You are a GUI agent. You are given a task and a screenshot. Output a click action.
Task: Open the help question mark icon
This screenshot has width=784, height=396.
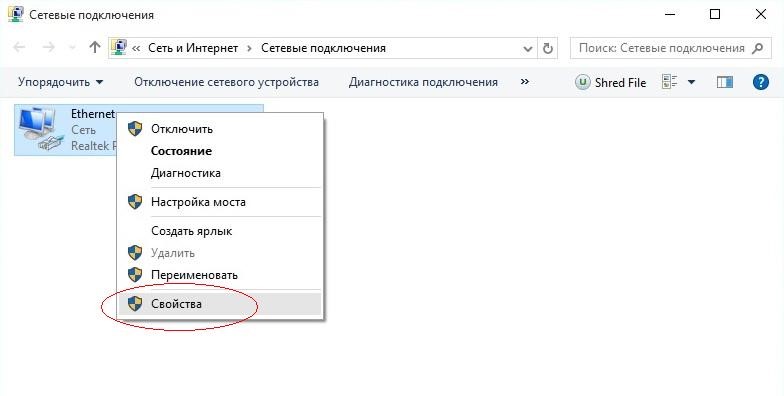coord(760,82)
